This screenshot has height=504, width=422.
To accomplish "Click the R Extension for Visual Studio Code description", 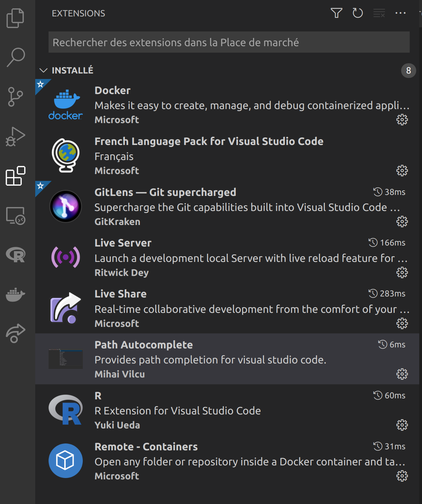I will [178, 411].
